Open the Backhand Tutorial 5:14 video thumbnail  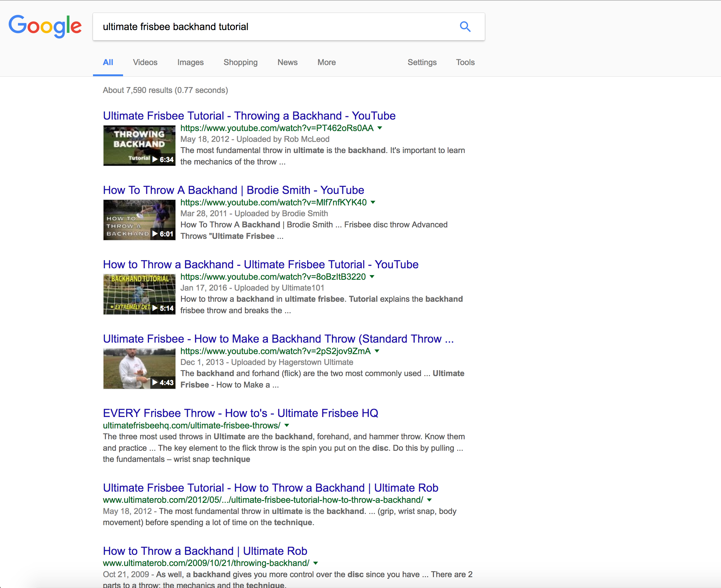[x=139, y=294]
